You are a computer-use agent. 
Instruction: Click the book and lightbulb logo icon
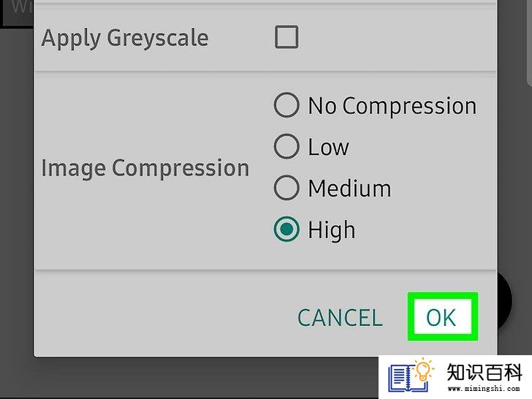tap(411, 376)
